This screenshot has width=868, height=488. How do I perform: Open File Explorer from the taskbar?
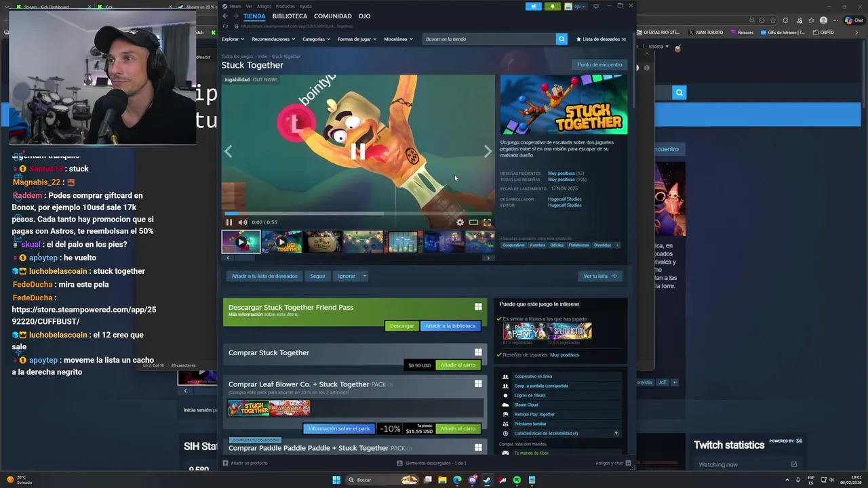coord(442,480)
